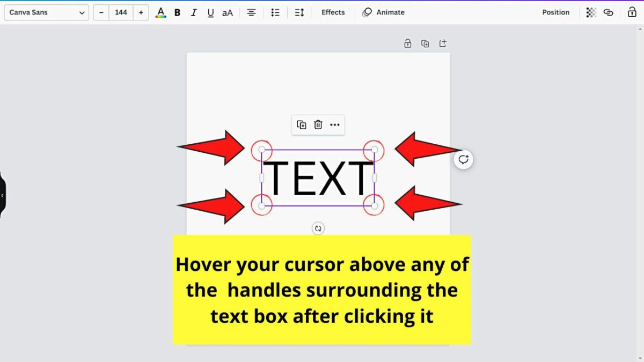
Task: Open the Position menu
Action: pos(555,12)
